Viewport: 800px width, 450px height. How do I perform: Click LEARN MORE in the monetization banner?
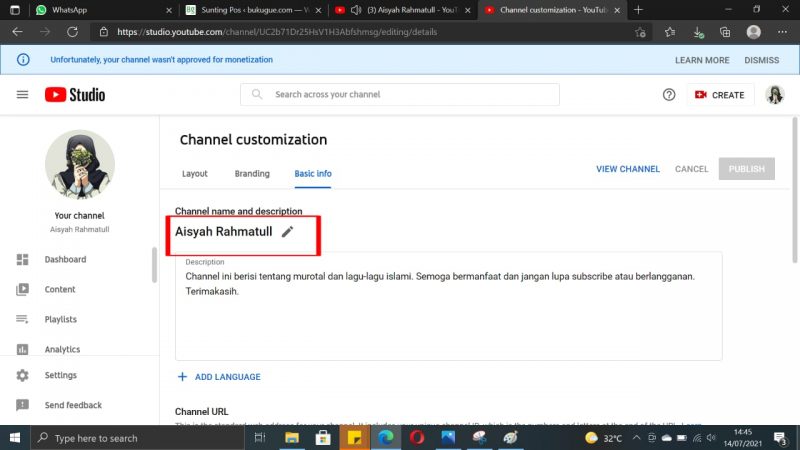click(702, 60)
